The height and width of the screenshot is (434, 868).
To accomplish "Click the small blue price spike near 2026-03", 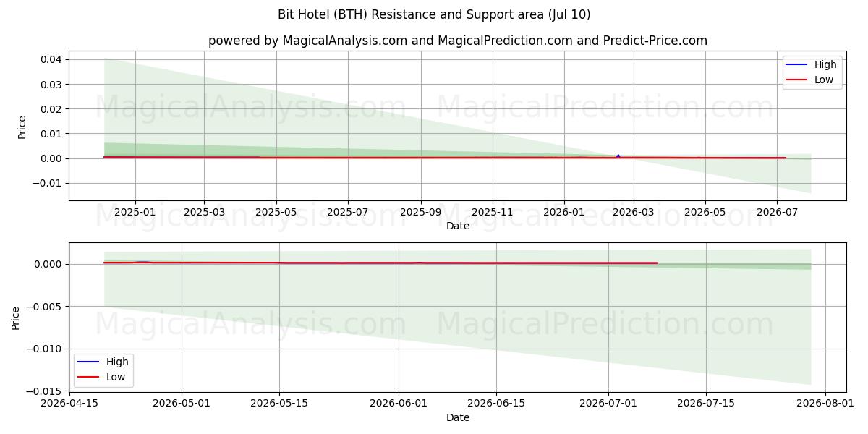I will click(618, 156).
